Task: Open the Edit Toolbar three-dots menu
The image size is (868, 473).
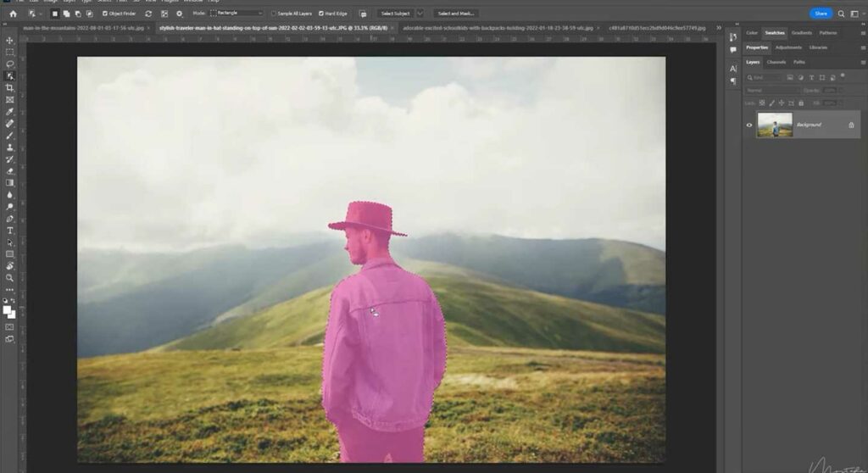Action: [x=9, y=290]
